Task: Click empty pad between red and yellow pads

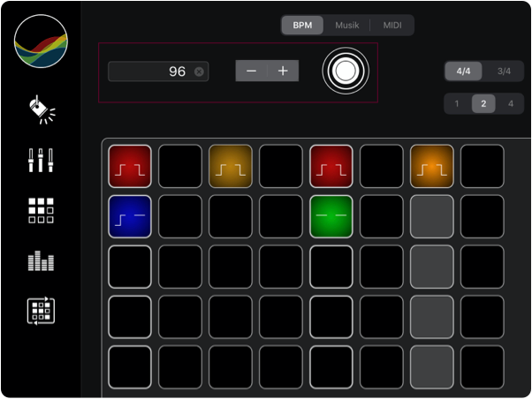Action: click(x=180, y=166)
